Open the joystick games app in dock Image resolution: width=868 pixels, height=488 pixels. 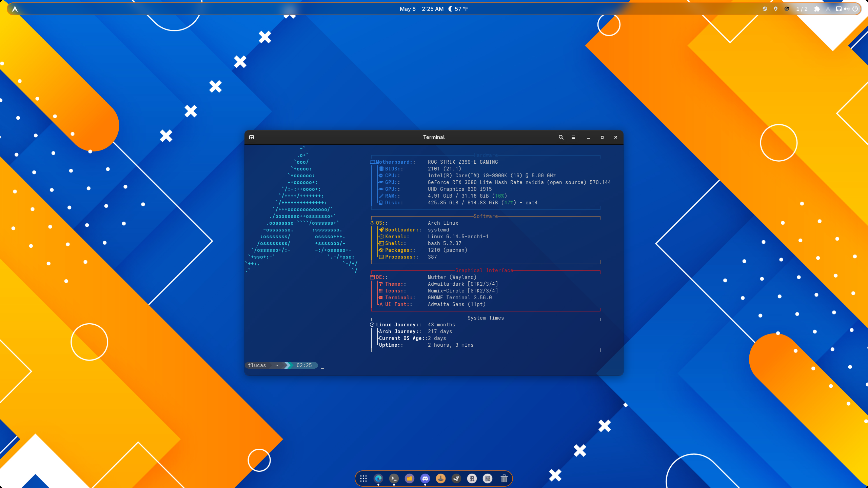click(441, 478)
